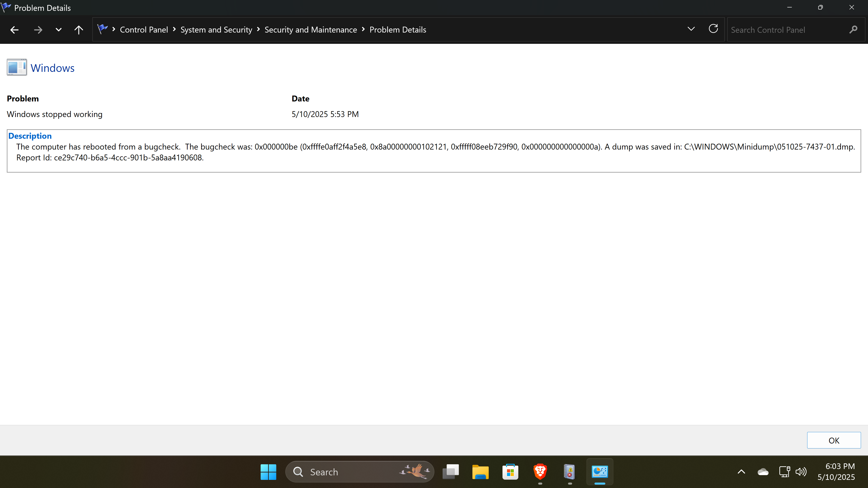The height and width of the screenshot is (488, 868).
Task: Minimize the Problem Details window
Action: (x=790, y=7)
